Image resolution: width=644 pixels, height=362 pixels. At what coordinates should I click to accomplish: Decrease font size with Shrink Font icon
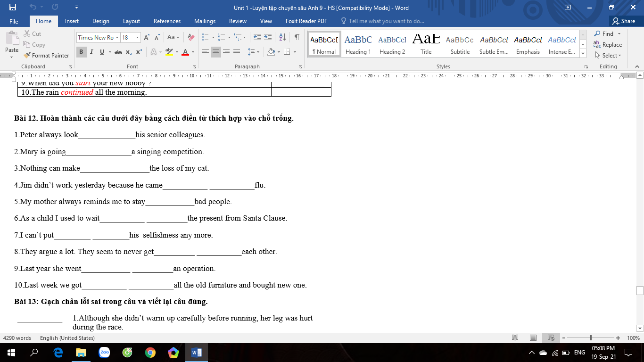[157, 38]
